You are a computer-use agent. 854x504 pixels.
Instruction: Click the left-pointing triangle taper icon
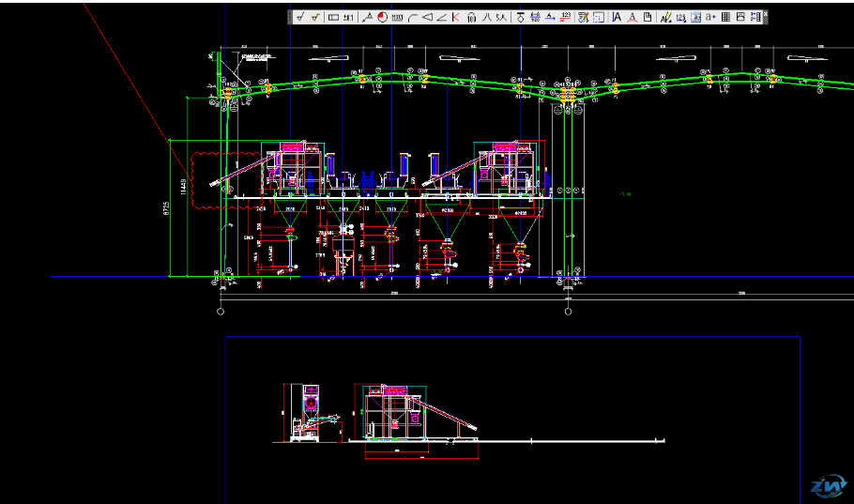point(426,17)
